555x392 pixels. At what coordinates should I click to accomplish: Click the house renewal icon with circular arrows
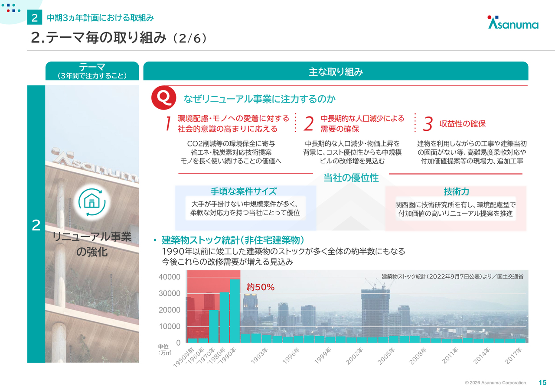pos(91,201)
